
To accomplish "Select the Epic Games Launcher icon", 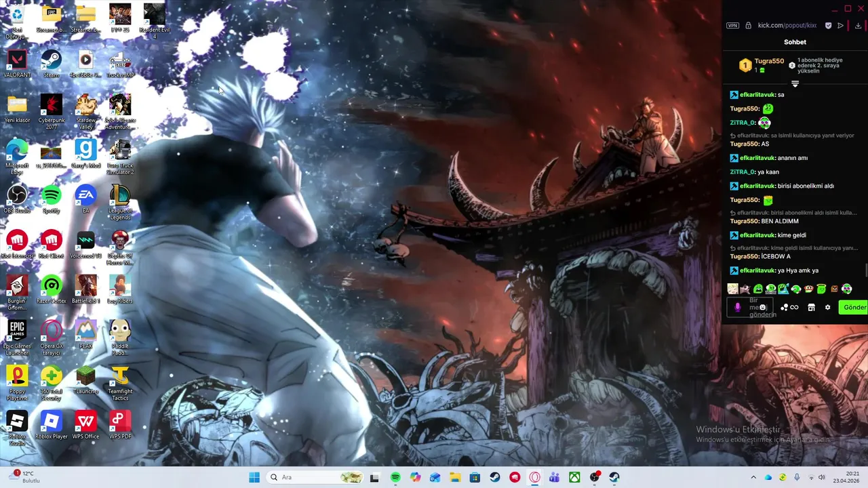I will coord(17,338).
